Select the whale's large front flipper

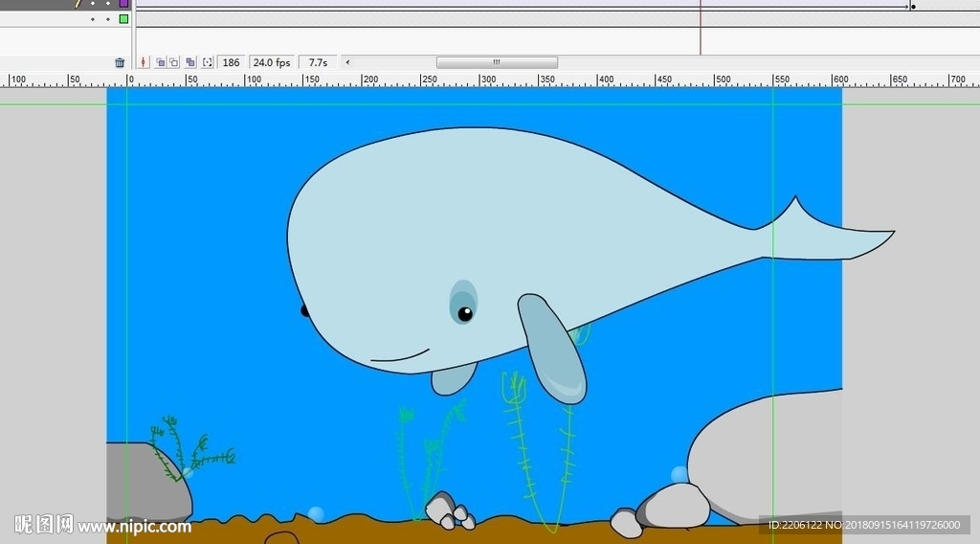(552, 348)
